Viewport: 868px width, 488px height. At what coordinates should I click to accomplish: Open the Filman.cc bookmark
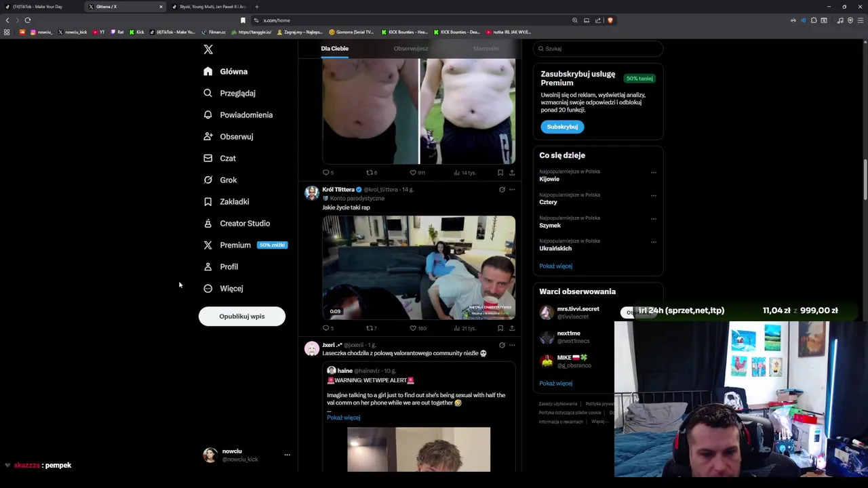click(214, 32)
